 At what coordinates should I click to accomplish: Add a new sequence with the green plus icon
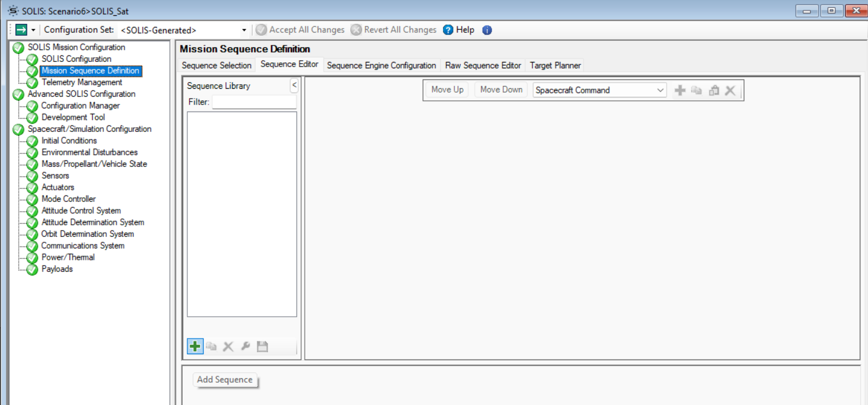(x=195, y=346)
